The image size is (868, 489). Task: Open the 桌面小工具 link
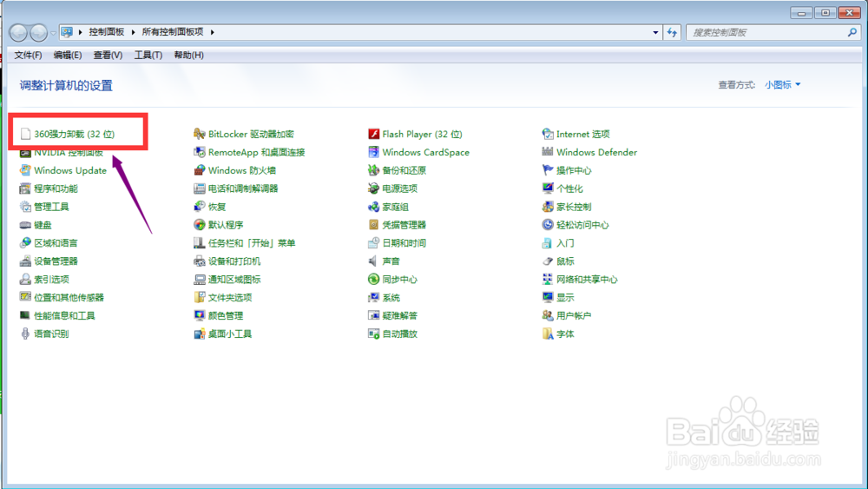230,334
